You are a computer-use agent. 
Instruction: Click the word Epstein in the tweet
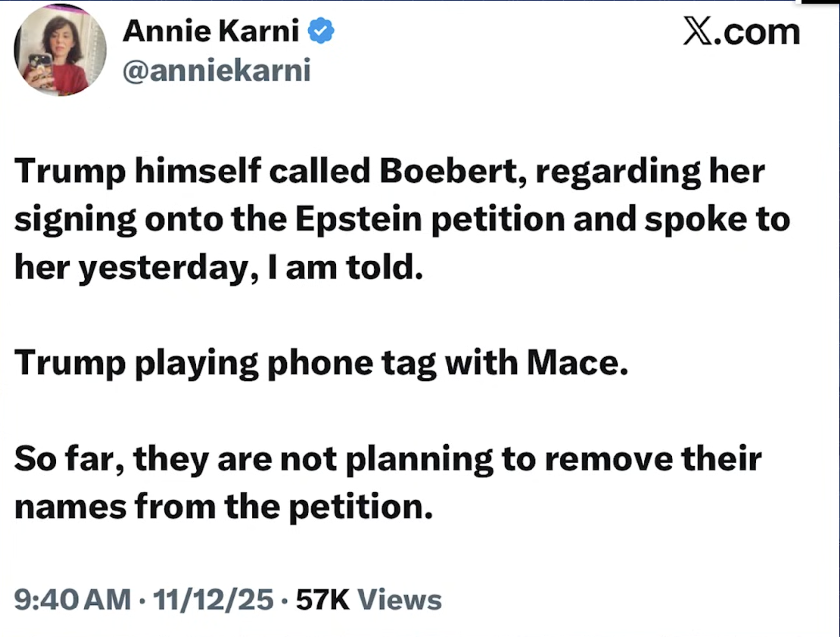tap(359, 219)
